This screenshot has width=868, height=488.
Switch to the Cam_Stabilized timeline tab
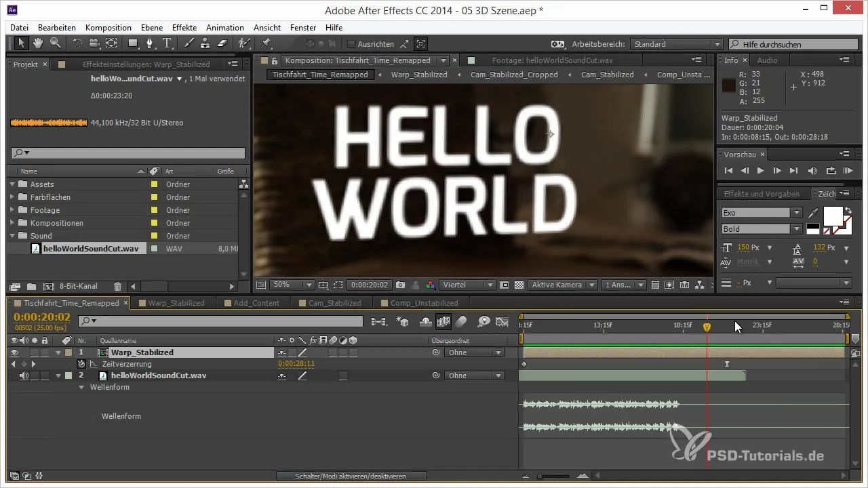point(335,303)
